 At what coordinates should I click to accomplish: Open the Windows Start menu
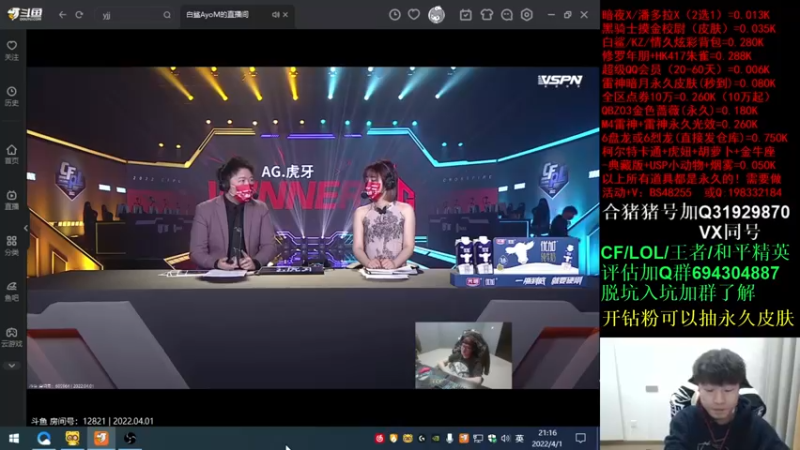14,438
